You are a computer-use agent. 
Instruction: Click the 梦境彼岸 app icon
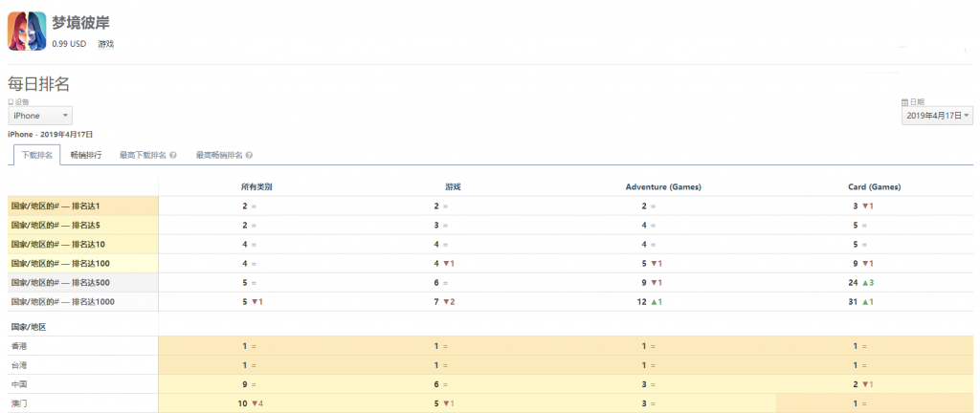[x=27, y=32]
